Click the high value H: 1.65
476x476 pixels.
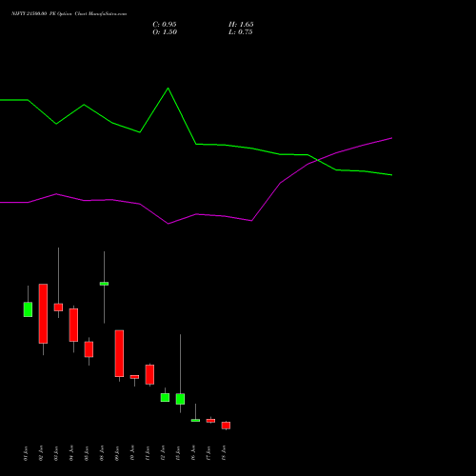(x=241, y=25)
